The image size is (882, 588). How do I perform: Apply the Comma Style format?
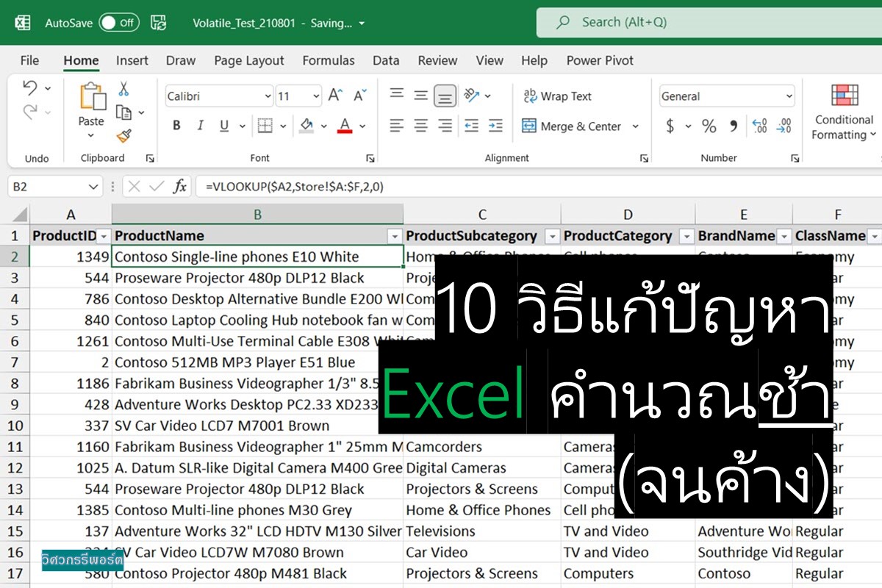(733, 126)
